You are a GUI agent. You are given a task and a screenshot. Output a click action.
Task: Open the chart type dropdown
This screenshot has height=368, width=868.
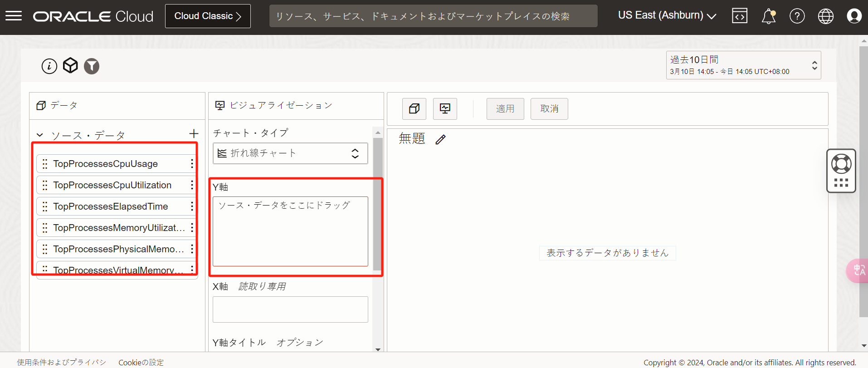point(290,153)
